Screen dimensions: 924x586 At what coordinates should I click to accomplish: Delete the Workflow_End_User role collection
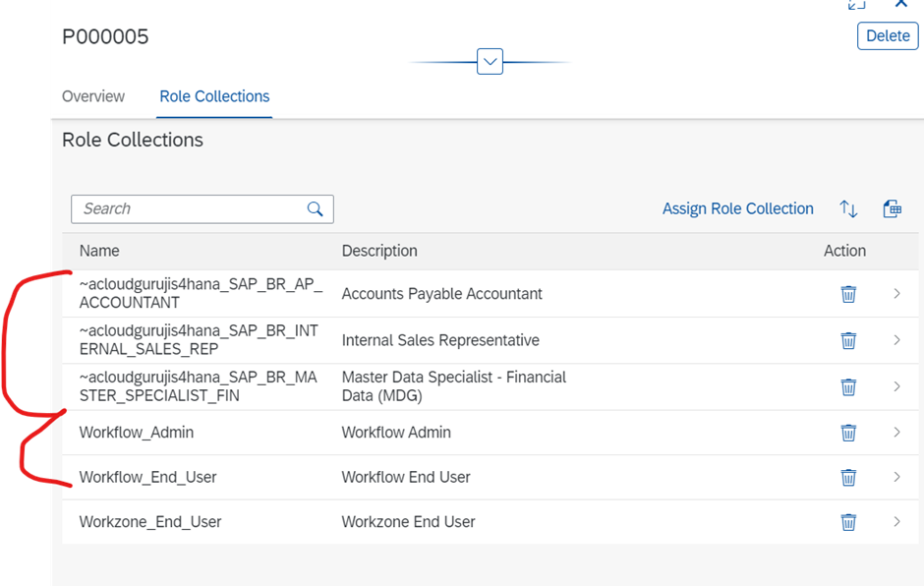pyautogui.click(x=848, y=477)
